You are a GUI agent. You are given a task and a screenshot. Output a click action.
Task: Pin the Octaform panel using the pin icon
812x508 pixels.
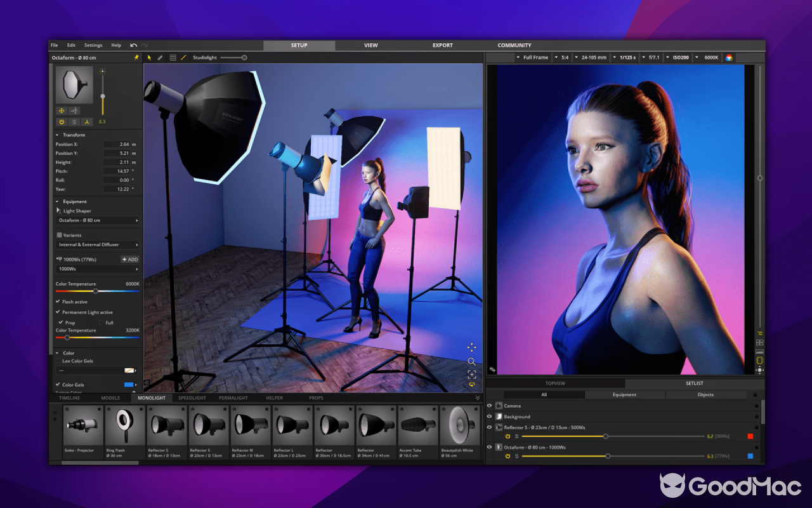point(136,57)
